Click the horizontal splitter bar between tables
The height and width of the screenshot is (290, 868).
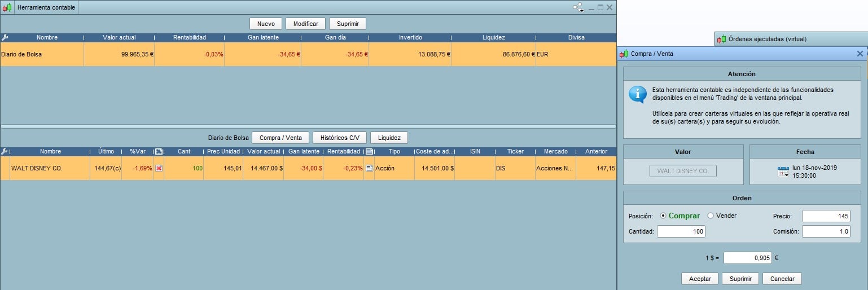pyautogui.click(x=308, y=126)
